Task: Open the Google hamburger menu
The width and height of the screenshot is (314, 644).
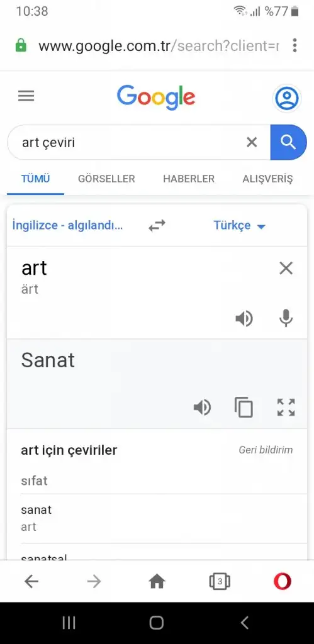Action: (x=26, y=96)
